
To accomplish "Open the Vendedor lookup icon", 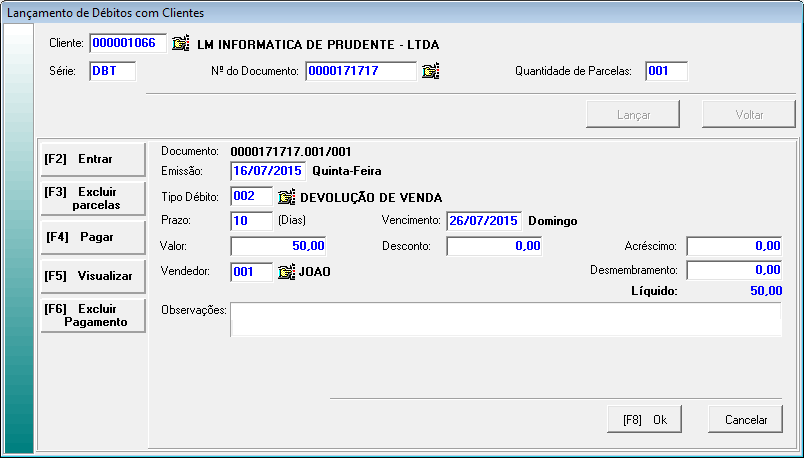I will (287, 271).
